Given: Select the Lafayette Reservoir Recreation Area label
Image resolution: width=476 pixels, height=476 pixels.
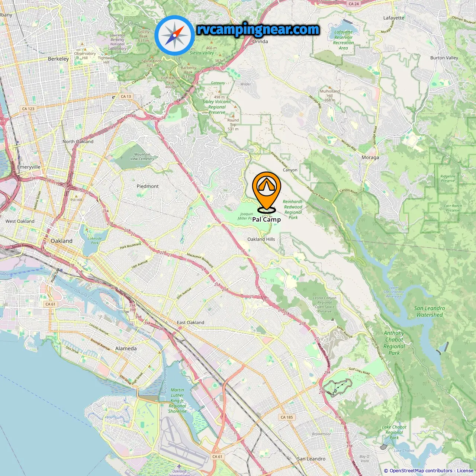Looking at the screenshot, I should [344, 40].
